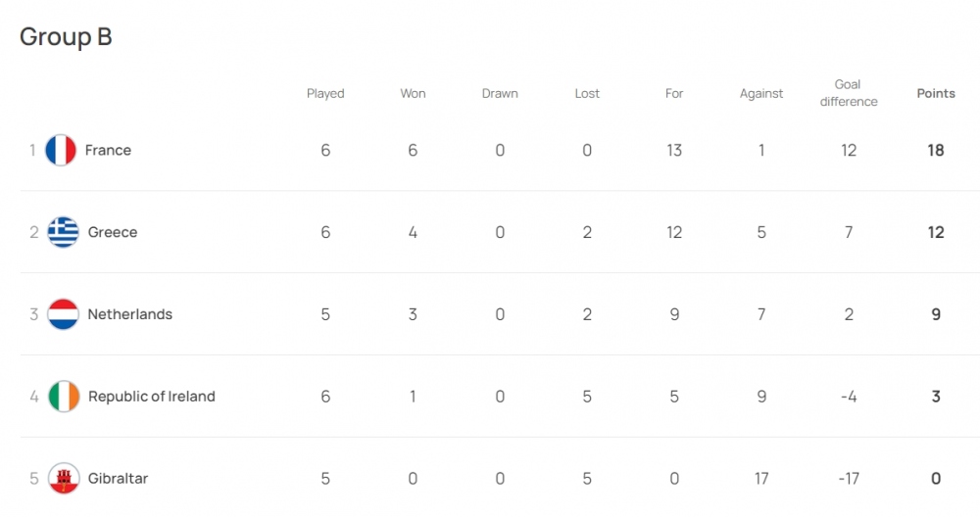Click the Gibraltar flag icon
Screen dimensions: 980x517
pyautogui.click(x=64, y=479)
